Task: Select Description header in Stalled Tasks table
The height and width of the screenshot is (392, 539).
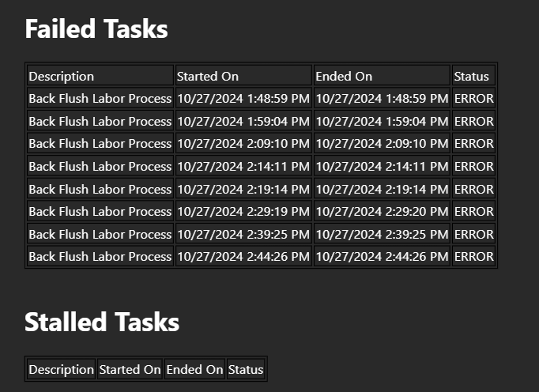Action: (61, 369)
